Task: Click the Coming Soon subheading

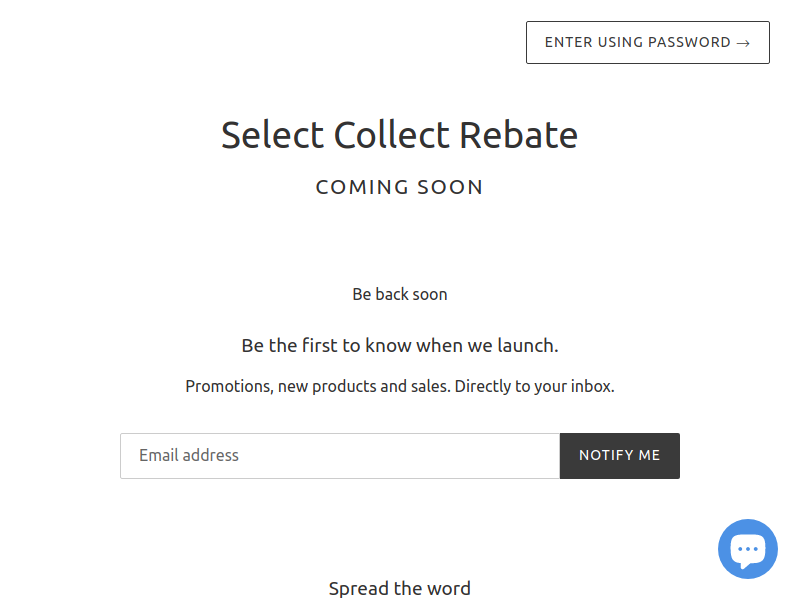Action: tap(399, 187)
